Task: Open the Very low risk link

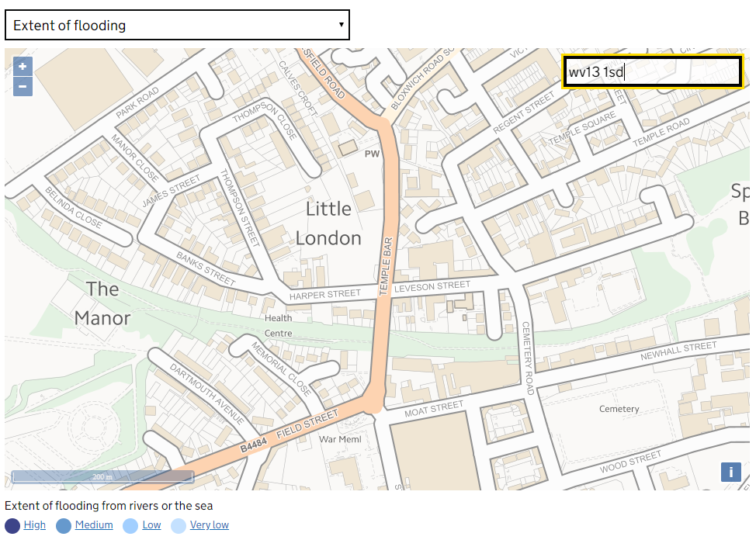Action: [210, 525]
